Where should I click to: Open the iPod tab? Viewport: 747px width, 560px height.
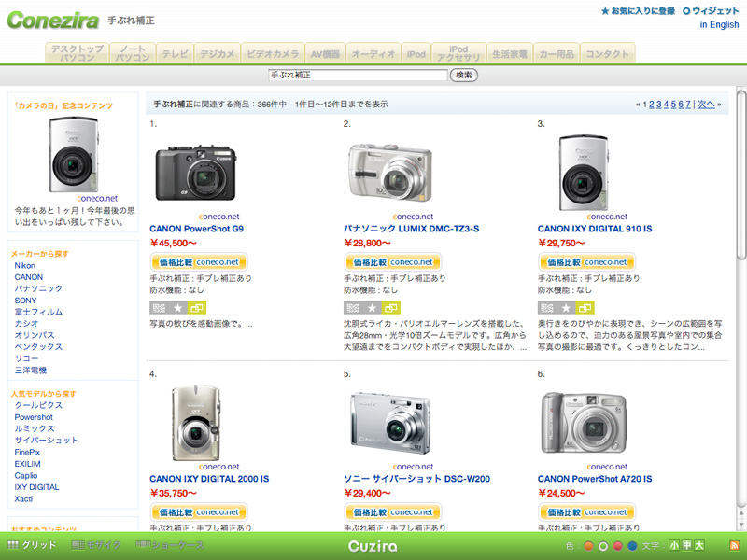click(x=416, y=53)
